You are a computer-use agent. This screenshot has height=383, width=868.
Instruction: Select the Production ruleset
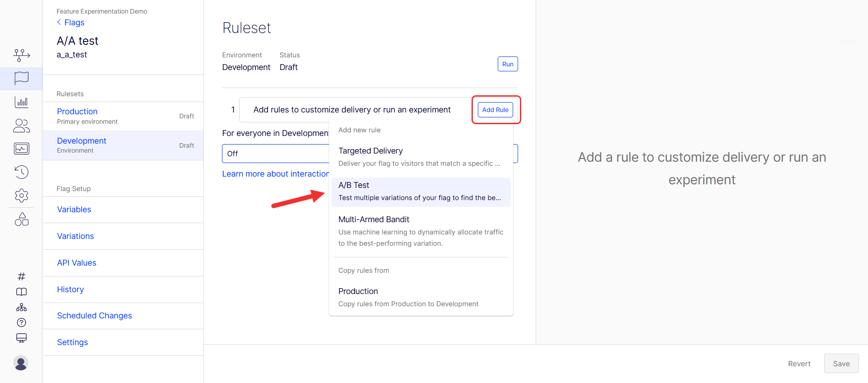point(123,116)
